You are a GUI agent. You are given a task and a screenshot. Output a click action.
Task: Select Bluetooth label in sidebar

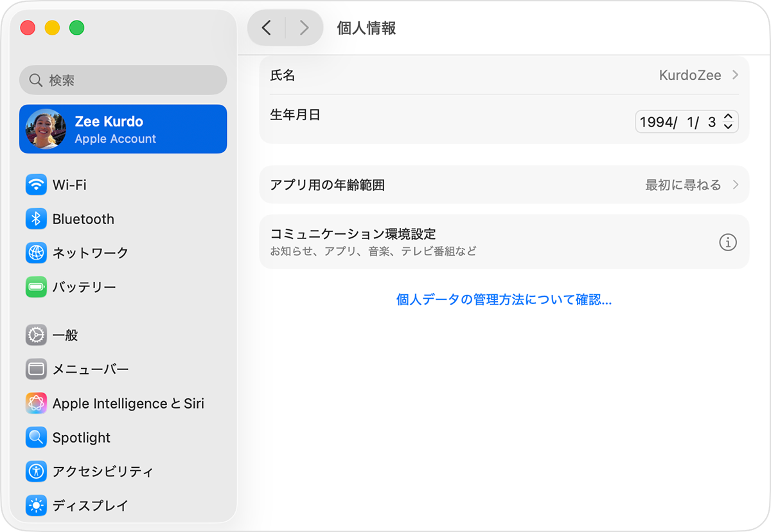pyautogui.click(x=84, y=219)
